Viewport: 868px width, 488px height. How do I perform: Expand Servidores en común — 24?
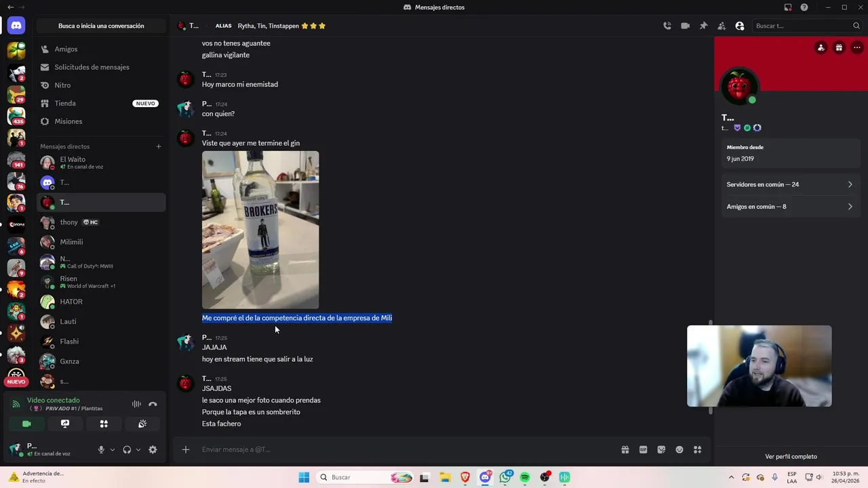pos(791,184)
